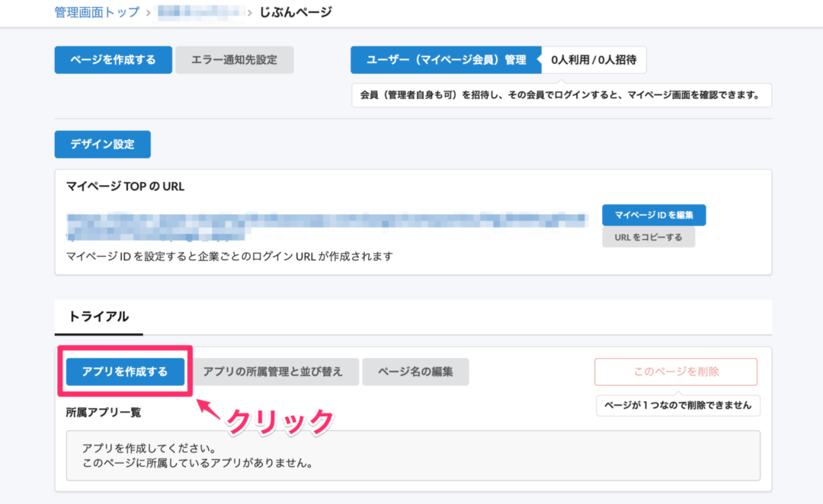Click the 0人利用 / 0人招待 counter
Image resolution: width=823 pixels, height=504 pixels.
(594, 59)
